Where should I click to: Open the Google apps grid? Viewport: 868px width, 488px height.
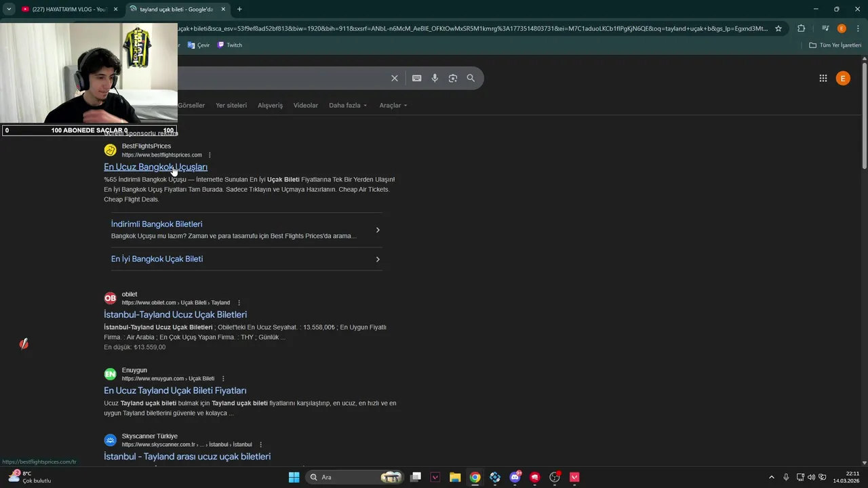point(823,78)
